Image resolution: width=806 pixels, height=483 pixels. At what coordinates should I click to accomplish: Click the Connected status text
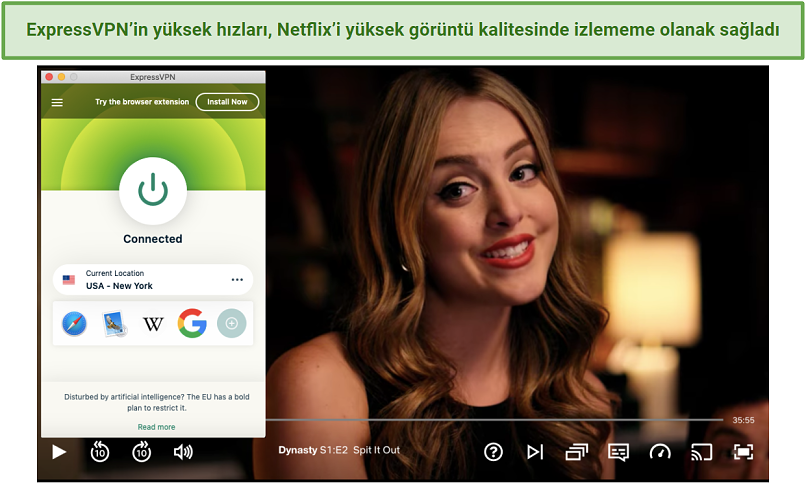(153, 239)
